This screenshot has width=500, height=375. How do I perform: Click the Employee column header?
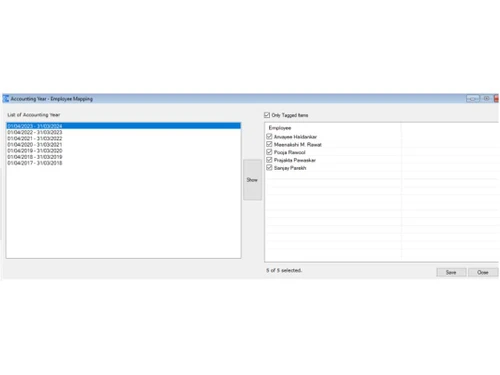[x=333, y=128]
